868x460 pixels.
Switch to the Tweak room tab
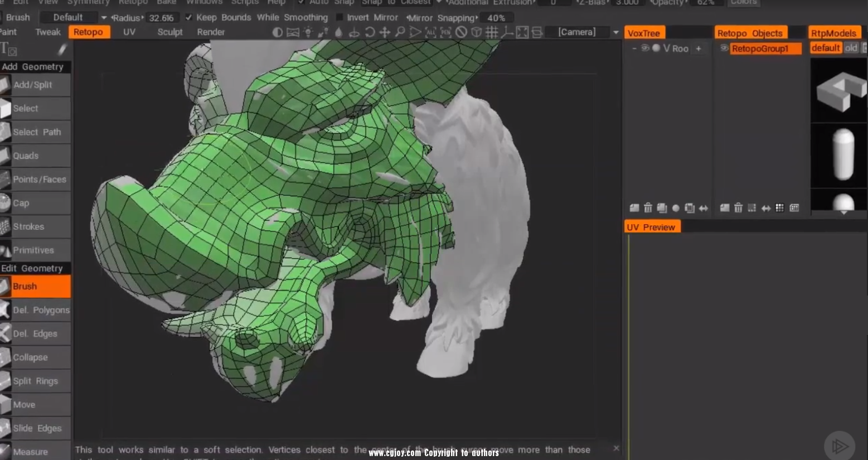pyautogui.click(x=48, y=32)
